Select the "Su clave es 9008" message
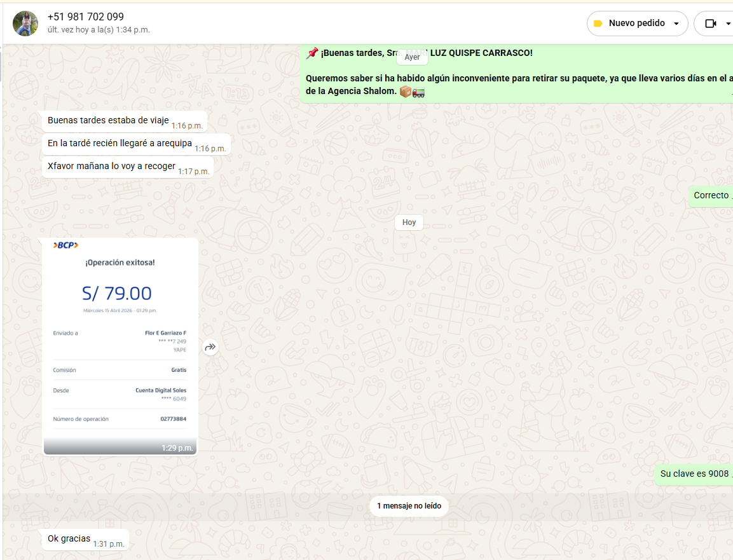Image resolution: width=733 pixels, height=560 pixels. point(694,474)
